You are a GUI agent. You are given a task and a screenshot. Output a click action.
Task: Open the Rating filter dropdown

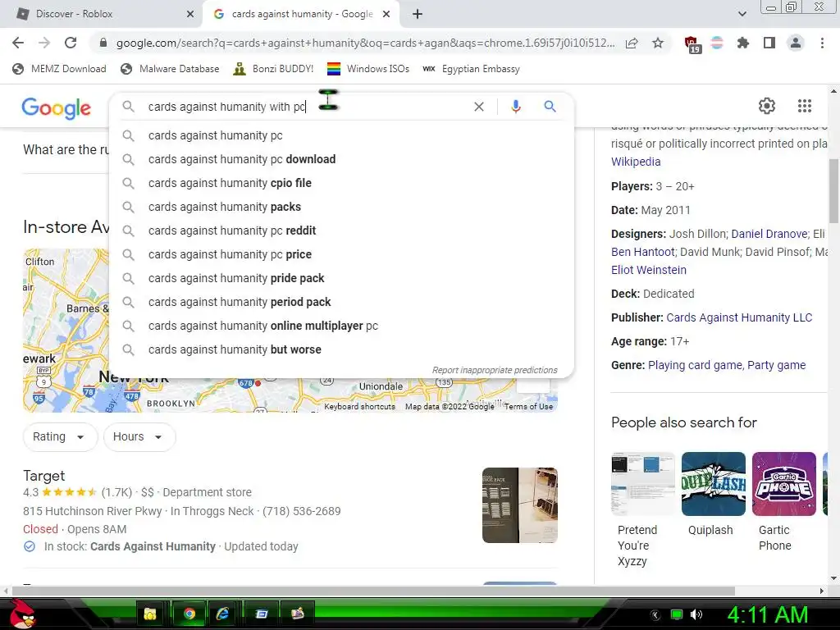pos(60,436)
